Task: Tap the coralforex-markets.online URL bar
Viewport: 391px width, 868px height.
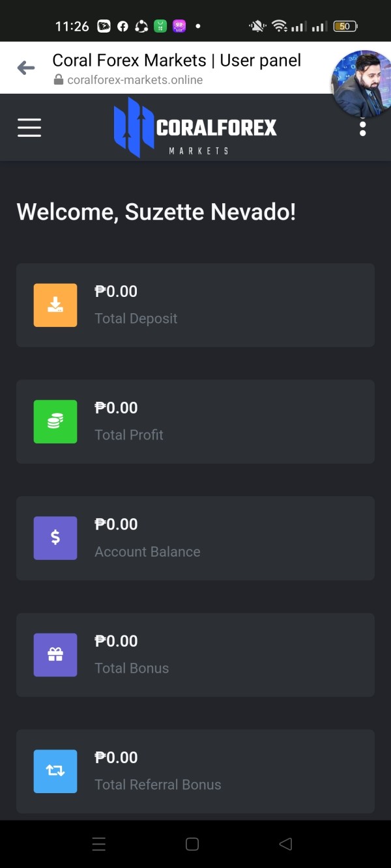Action: (135, 80)
